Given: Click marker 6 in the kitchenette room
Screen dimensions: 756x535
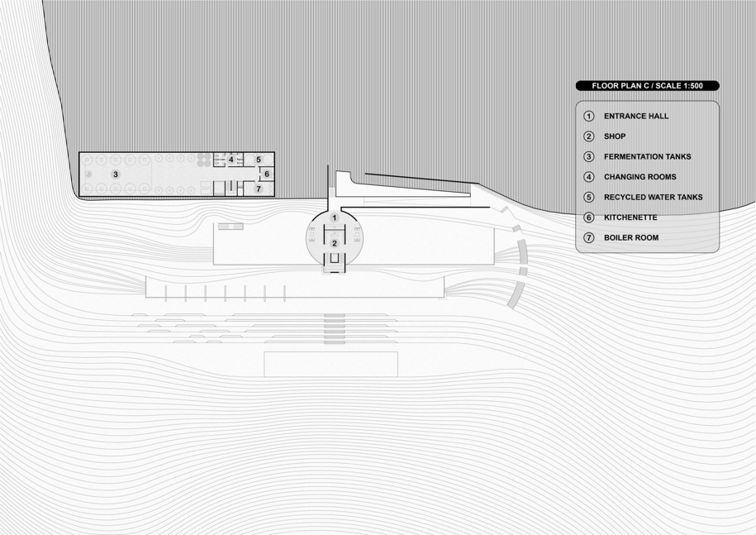Looking at the screenshot, I should (x=267, y=174).
